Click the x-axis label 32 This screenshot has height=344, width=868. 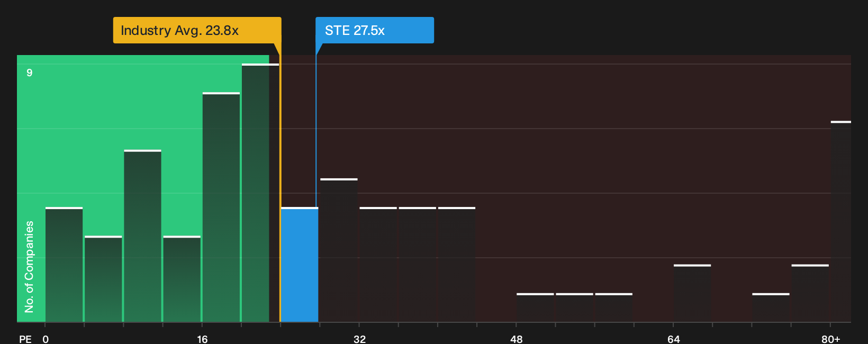(359, 339)
